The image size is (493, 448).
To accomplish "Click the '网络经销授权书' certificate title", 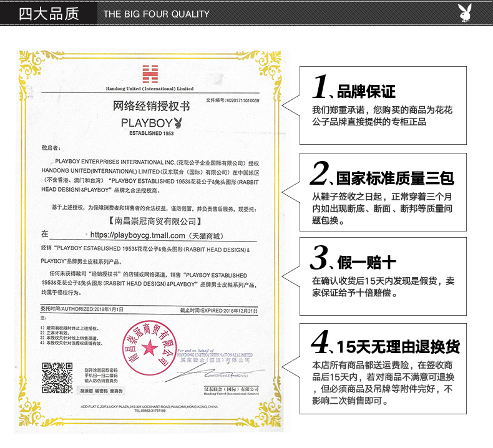I will click(x=151, y=106).
